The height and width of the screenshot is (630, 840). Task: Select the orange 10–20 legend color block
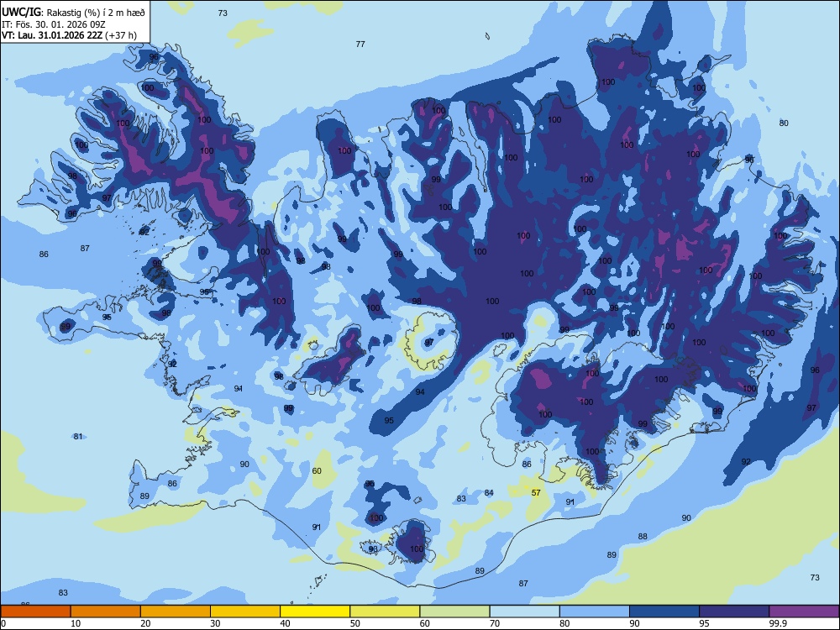(x=106, y=612)
